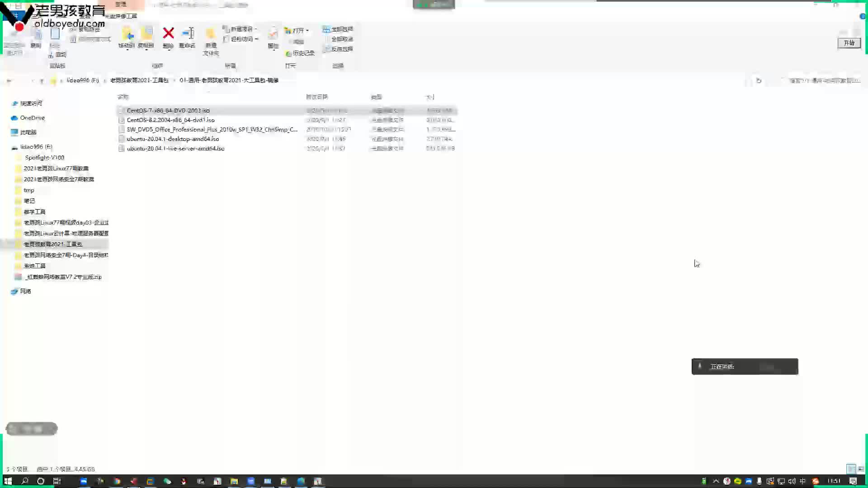Open 属性 (properties) from the ribbon
Screen dimensions: 868x488
coord(273,38)
